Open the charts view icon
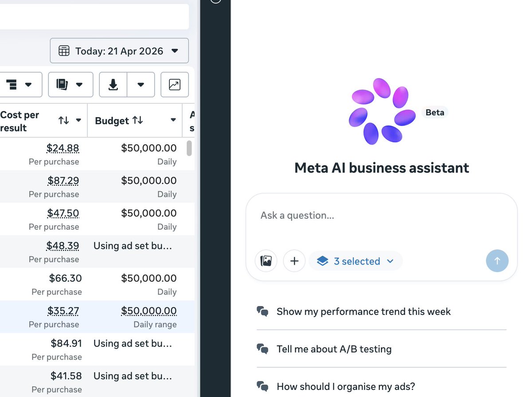This screenshot has width=532, height=397. (x=175, y=84)
